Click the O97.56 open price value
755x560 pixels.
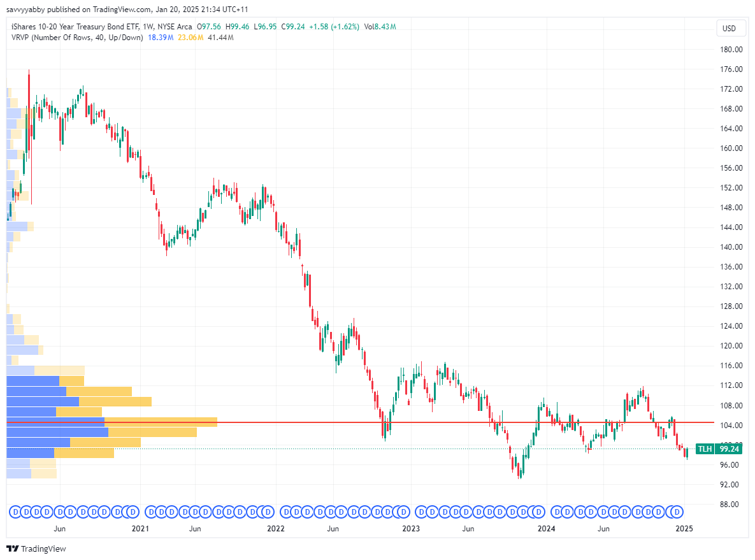point(209,27)
